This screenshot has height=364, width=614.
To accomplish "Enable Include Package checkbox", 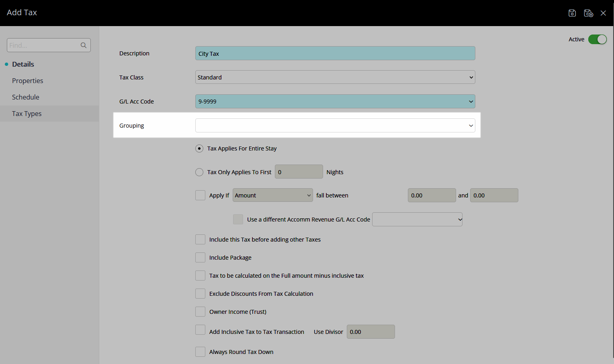I will point(200,257).
